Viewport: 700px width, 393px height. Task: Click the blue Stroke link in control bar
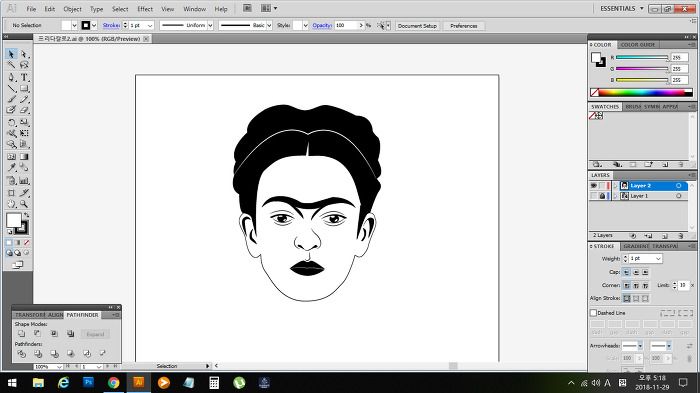(111, 25)
